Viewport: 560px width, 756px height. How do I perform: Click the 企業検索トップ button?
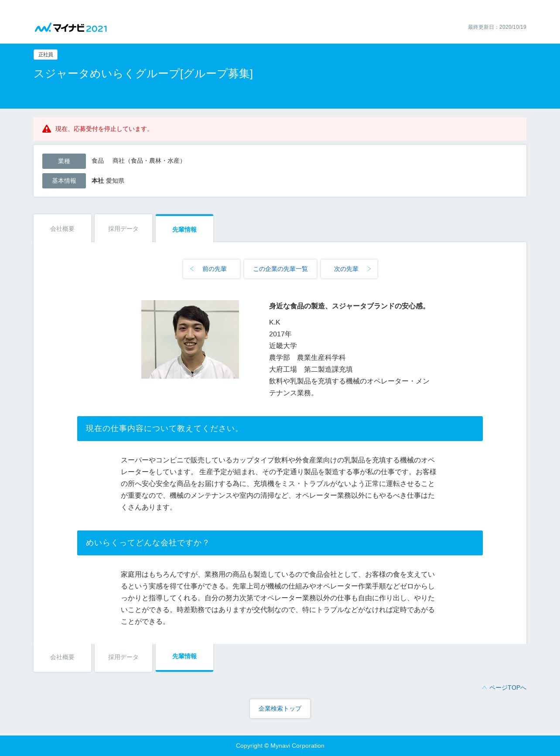280,708
